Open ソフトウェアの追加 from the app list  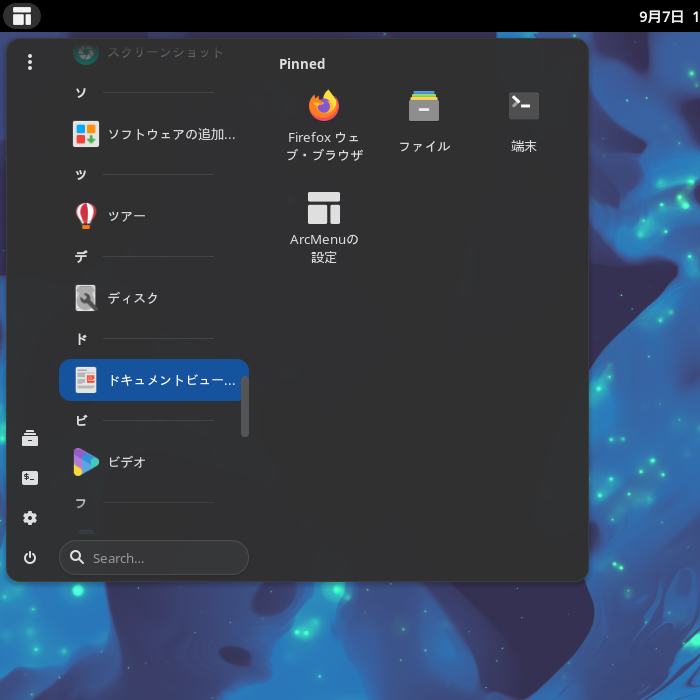click(x=154, y=134)
